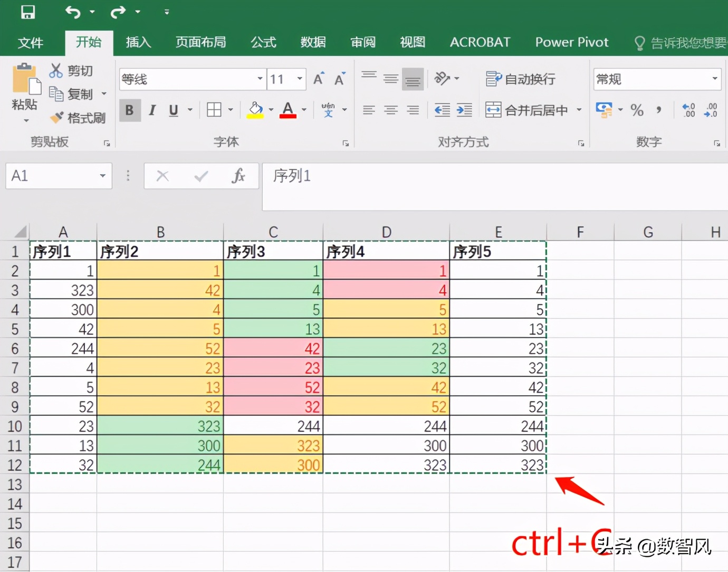Switch to the 视图 View tab
Image resolution: width=728 pixels, height=572 pixels.
click(x=413, y=42)
